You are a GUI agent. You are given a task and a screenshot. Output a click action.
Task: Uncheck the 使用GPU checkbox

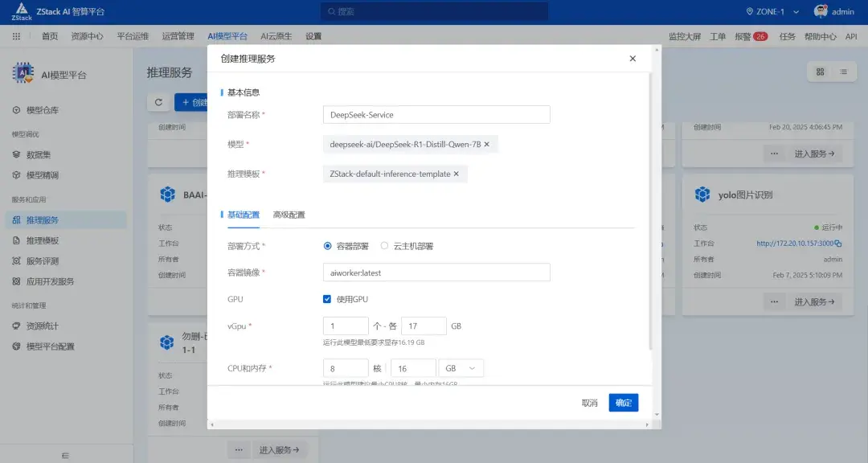(327, 298)
